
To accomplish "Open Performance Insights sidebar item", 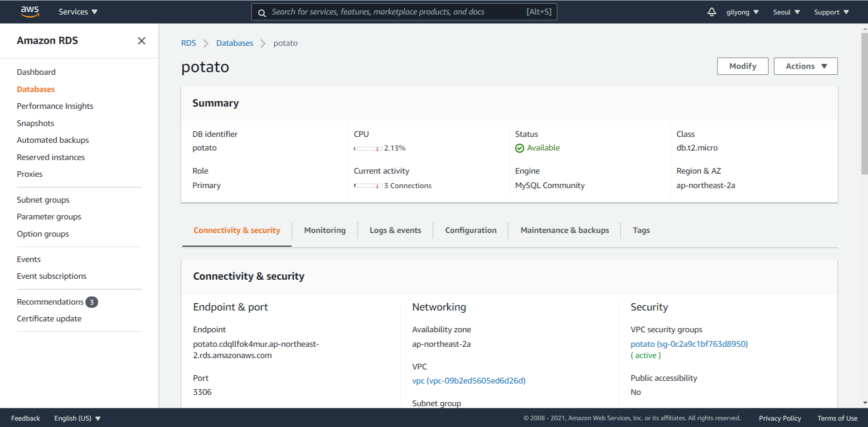I will (55, 106).
